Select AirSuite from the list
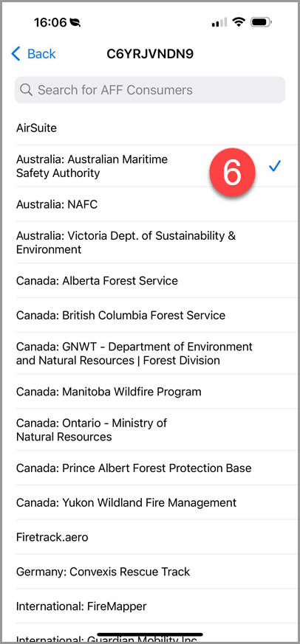 pyautogui.click(x=157, y=128)
